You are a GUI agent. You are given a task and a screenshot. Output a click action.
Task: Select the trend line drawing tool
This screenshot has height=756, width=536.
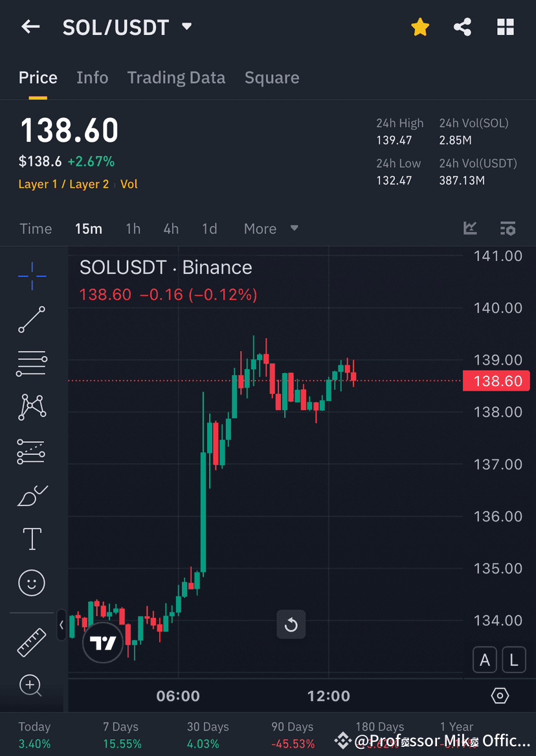click(32, 319)
